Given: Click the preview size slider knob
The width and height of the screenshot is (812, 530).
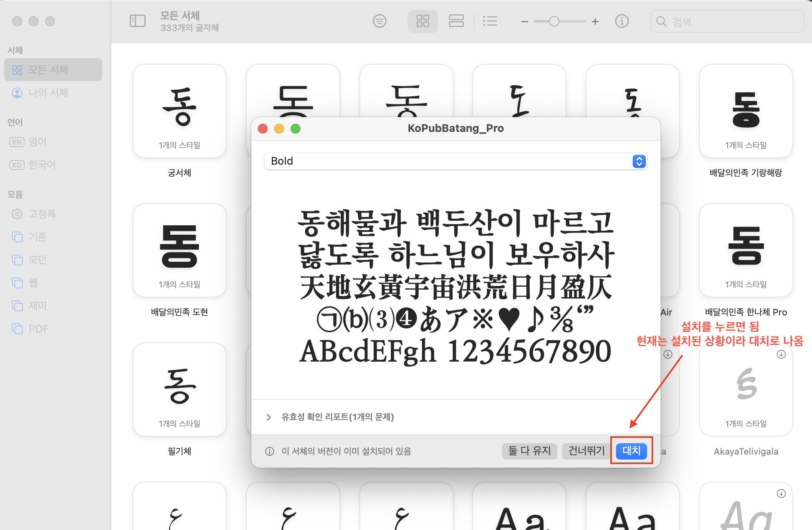Looking at the screenshot, I should pos(554,21).
